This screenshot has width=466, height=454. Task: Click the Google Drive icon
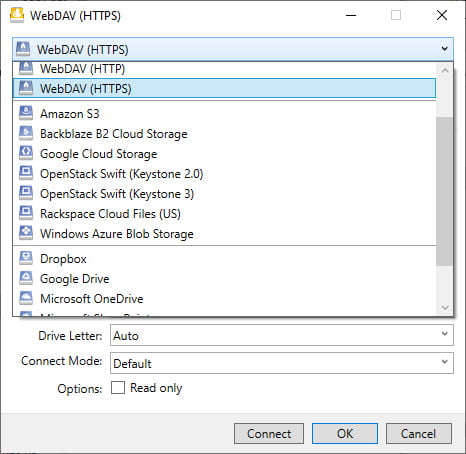[x=26, y=278]
